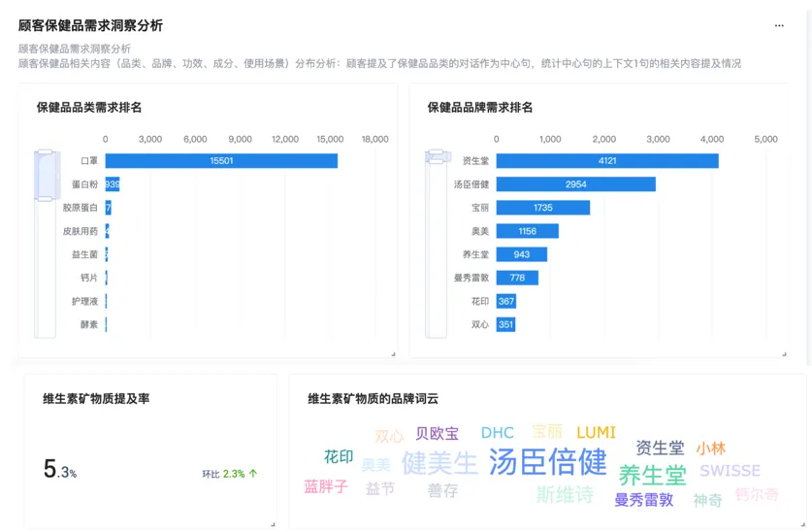Select the 蛋白粉 category axis label
812x532 pixels.
pos(84,184)
